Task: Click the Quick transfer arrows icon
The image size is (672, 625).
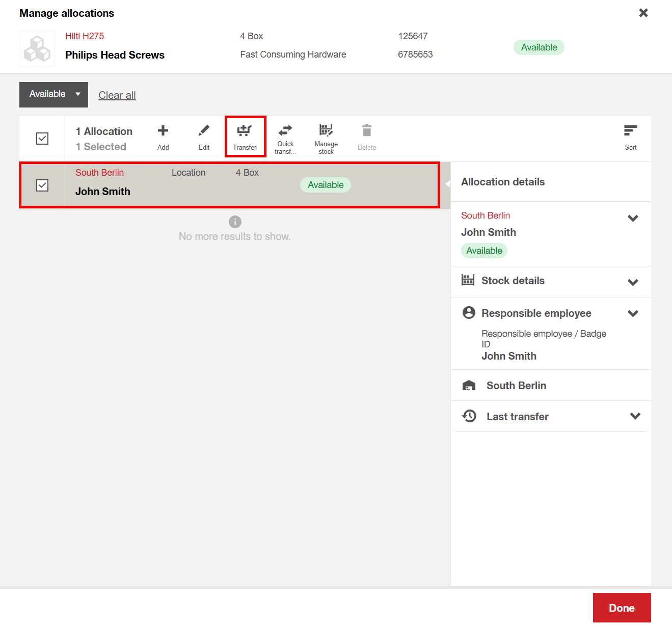Action: point(285,131)
